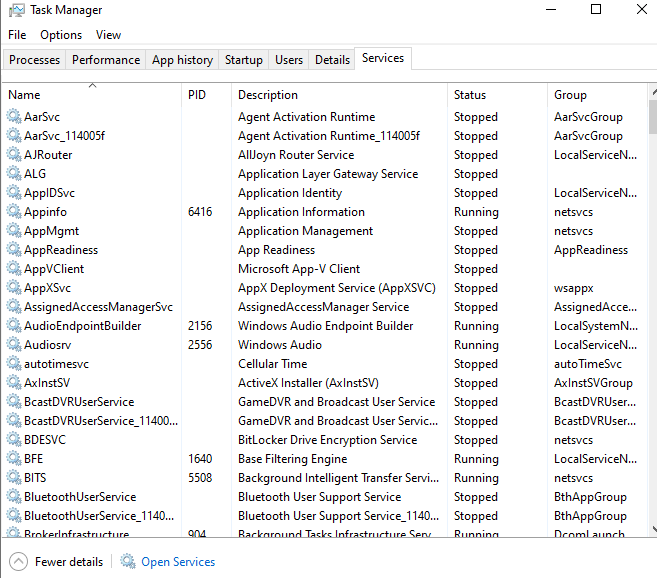The width and height of the screenshot is (657, 578).
Task: Click the vertical scrollbar thumb
Action: tap(653, 117)
